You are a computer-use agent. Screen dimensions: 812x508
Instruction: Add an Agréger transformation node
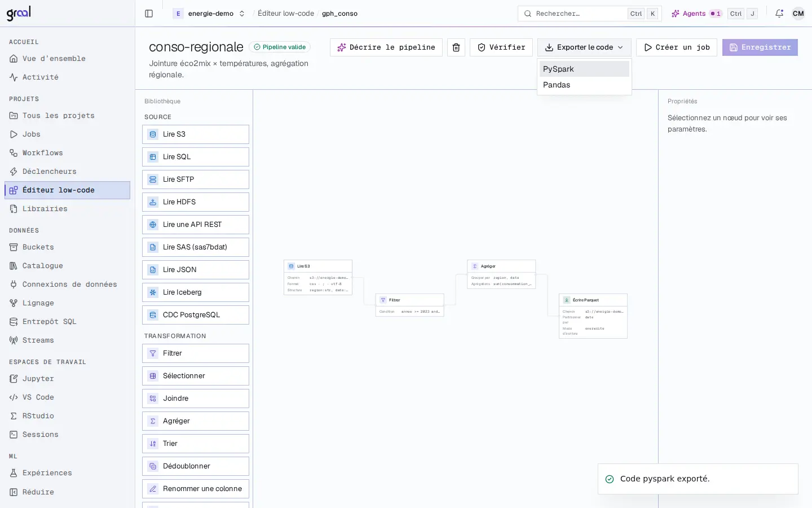[196, 421]
